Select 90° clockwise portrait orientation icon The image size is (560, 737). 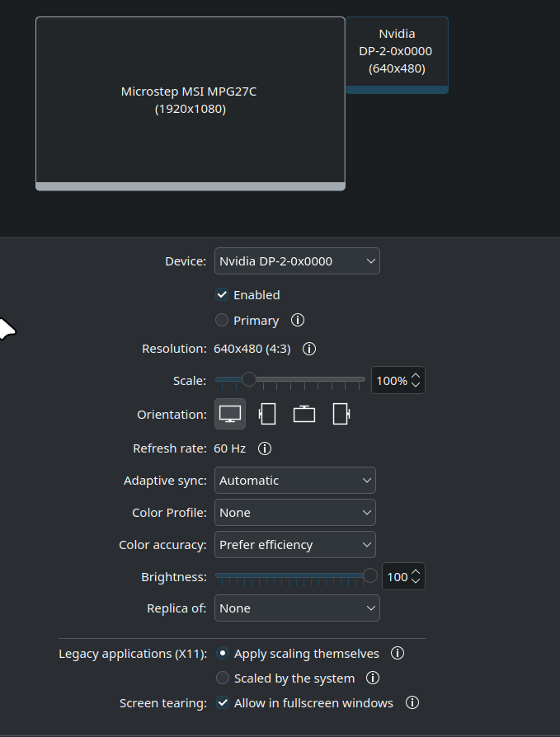coord(341,414)
